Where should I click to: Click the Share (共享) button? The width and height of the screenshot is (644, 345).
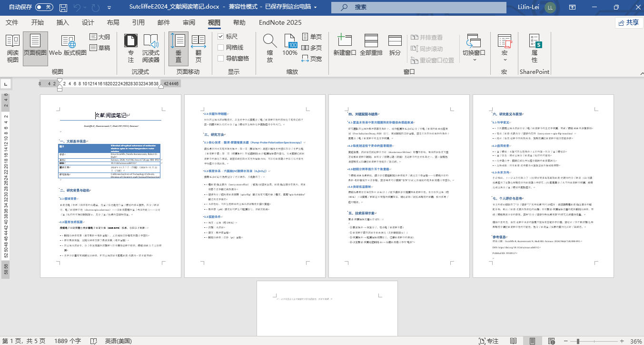tap(628, 22)
